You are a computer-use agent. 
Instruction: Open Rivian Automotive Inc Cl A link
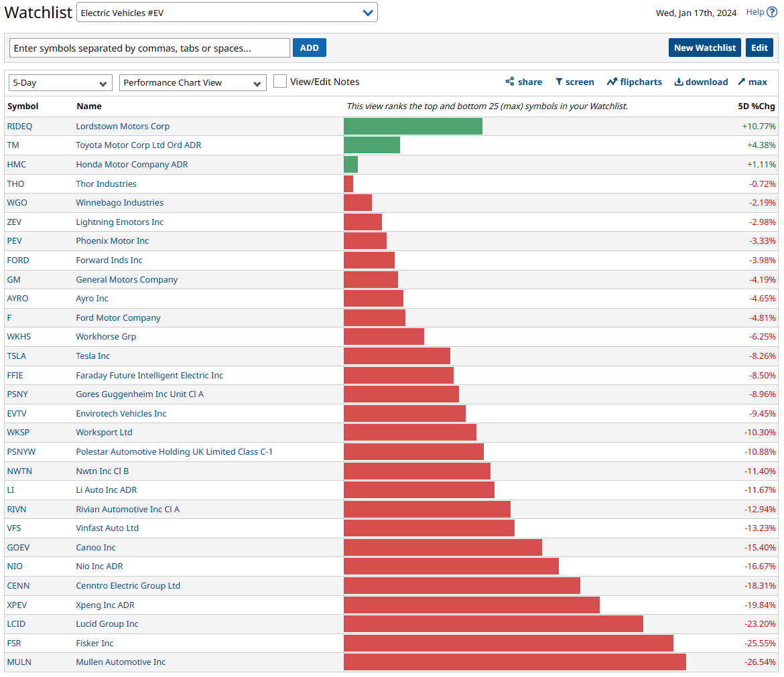click(x=127, y=509)
